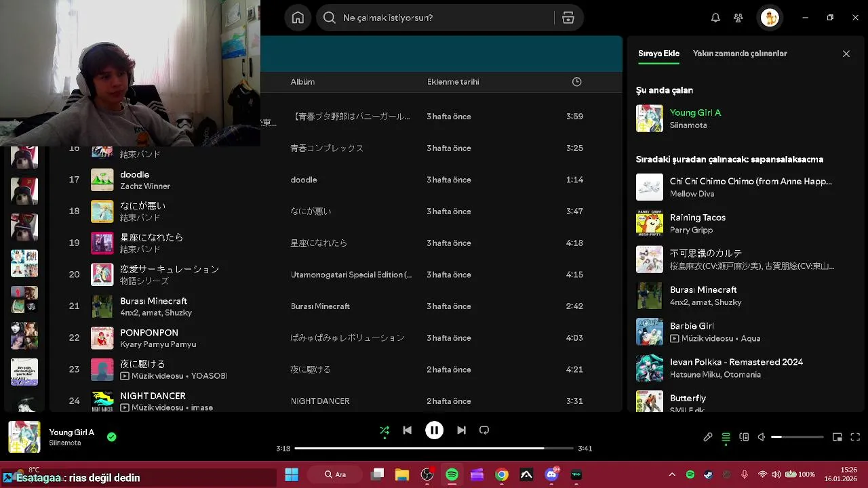Toggle liked checkmark for Young Girl A
868x488 pixels.
point(112,437)
